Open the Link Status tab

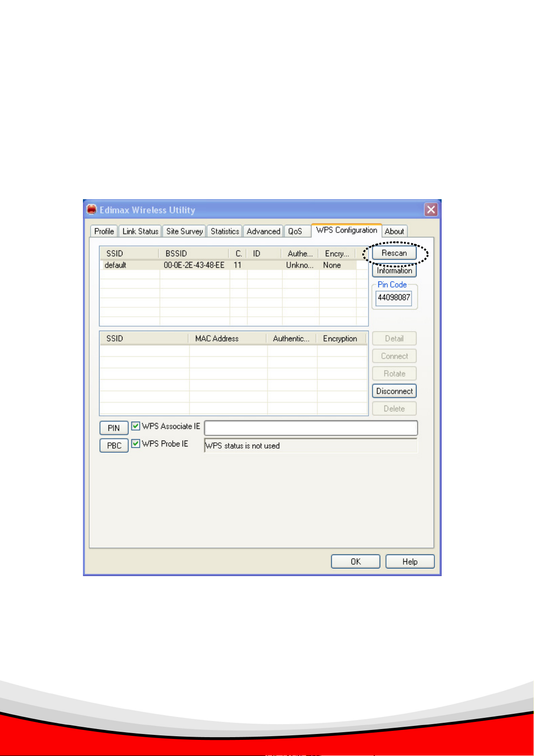pyautogui.click(x=140, y=231)
